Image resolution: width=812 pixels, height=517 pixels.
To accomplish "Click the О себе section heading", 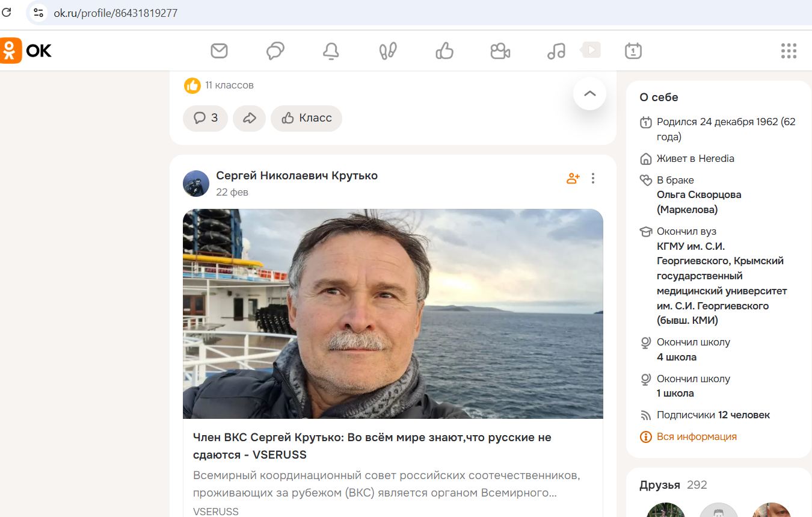I will coord(659,98).
